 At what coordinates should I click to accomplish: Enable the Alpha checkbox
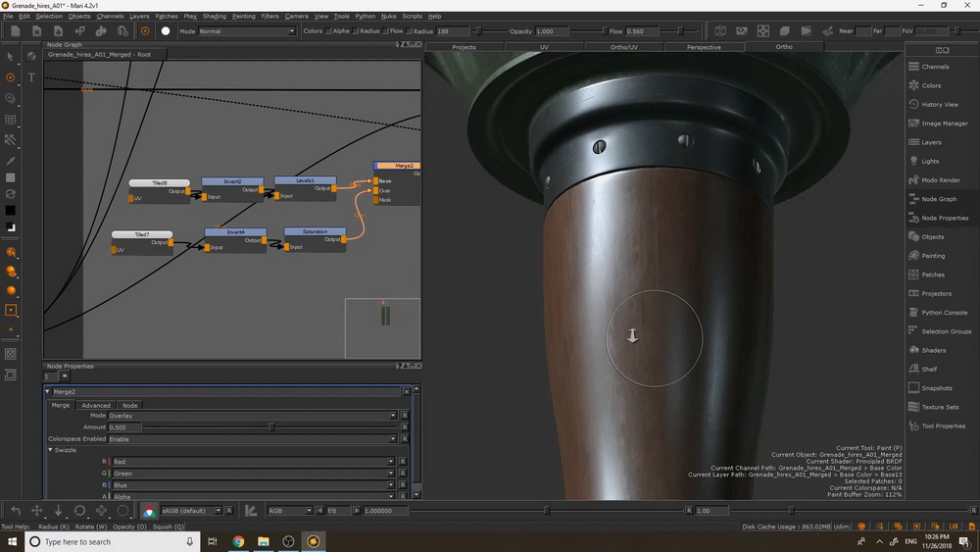328,31
